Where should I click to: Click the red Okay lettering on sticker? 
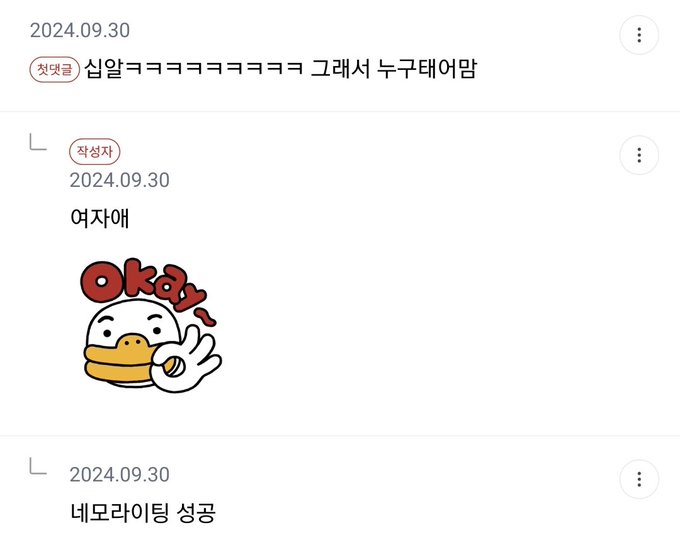pyautogui.click(x=143, y=286)
